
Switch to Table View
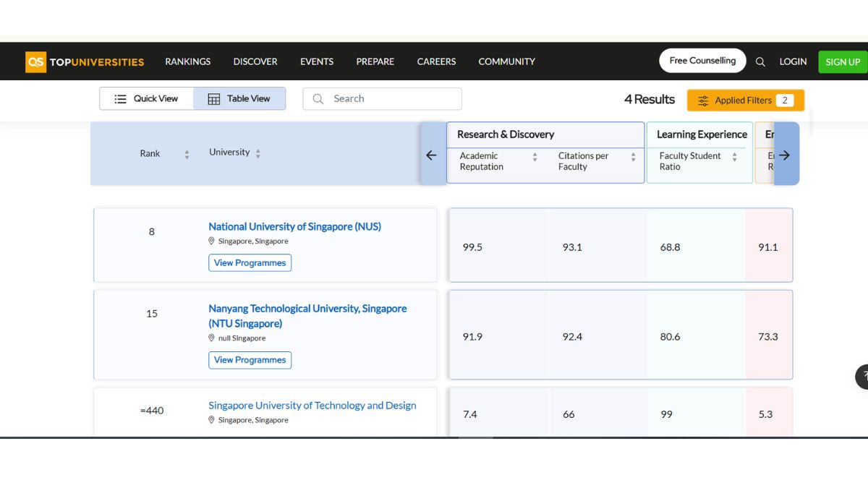(x=239, y=98)
